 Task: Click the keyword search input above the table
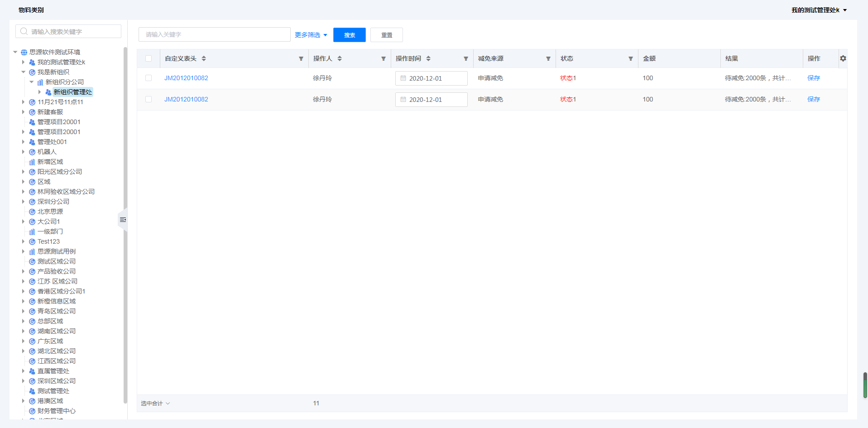pos(214,34)
